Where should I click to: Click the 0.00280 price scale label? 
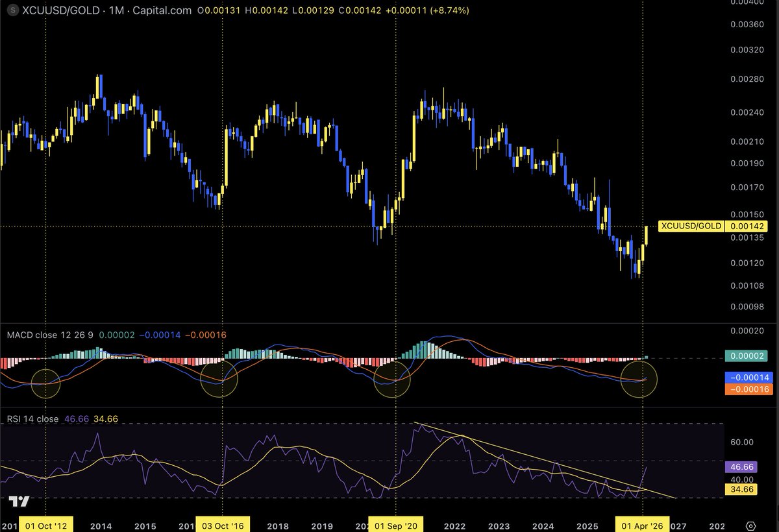point(747,80)
